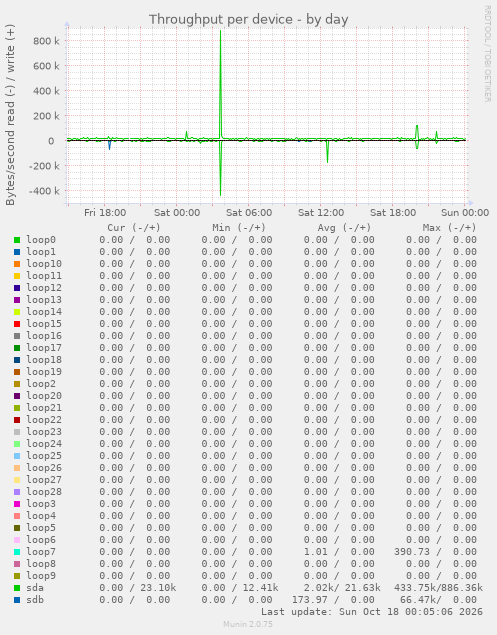Viewport: 497px width, 635px height.
Task: Select the 'loop23' legend label
Action: (x=44, y=432)
